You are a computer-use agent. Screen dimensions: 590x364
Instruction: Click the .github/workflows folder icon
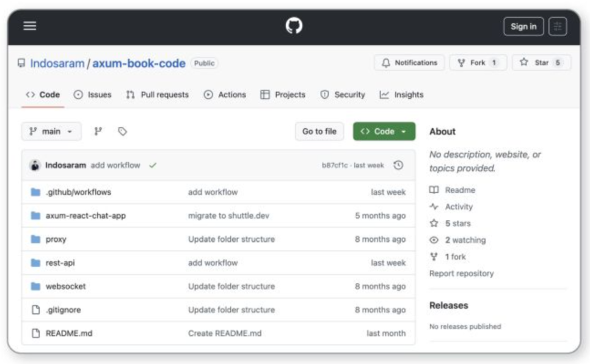pos(35,192)
